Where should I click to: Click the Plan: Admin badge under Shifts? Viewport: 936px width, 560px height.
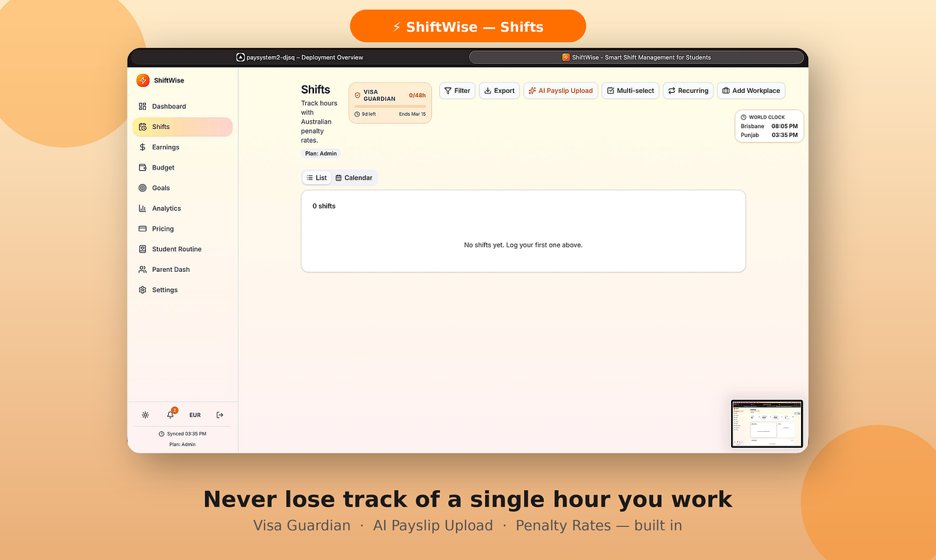click(321, 153)
